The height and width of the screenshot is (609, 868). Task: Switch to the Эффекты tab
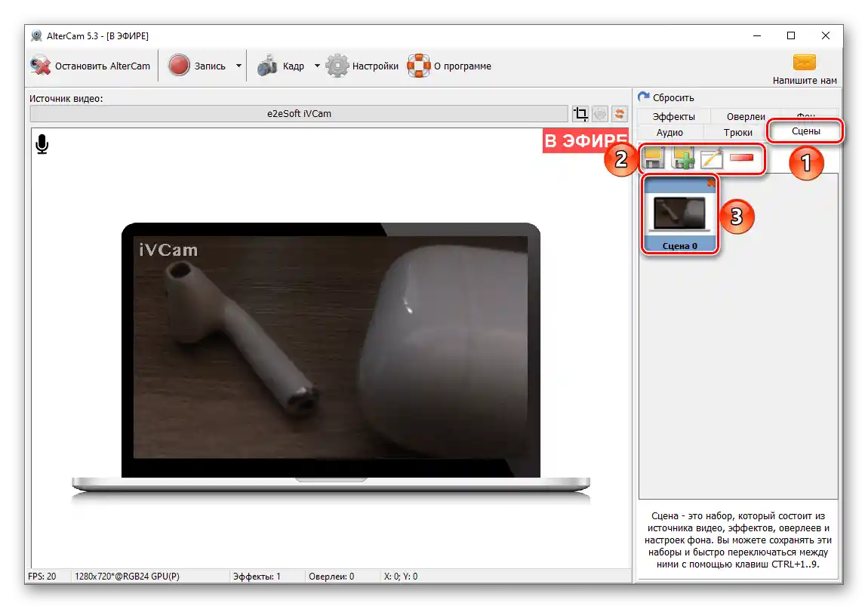[673, 116]
